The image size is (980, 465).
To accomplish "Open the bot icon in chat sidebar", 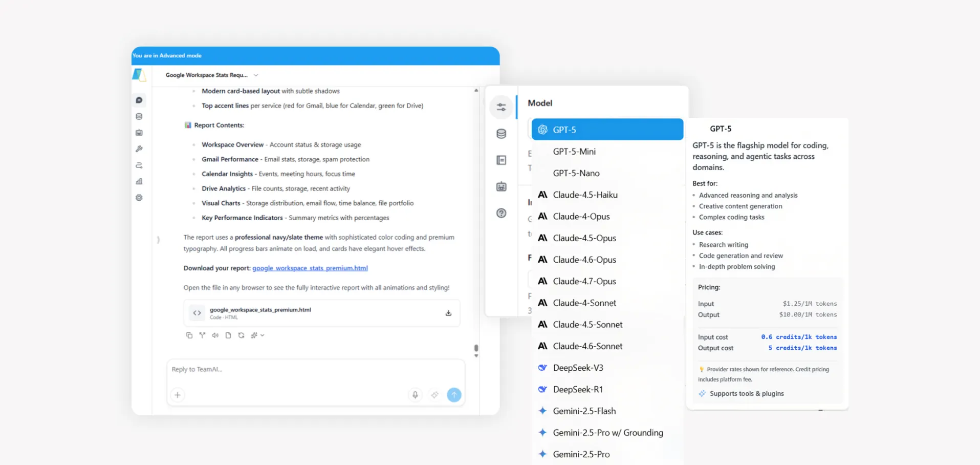I will point(139,133).
